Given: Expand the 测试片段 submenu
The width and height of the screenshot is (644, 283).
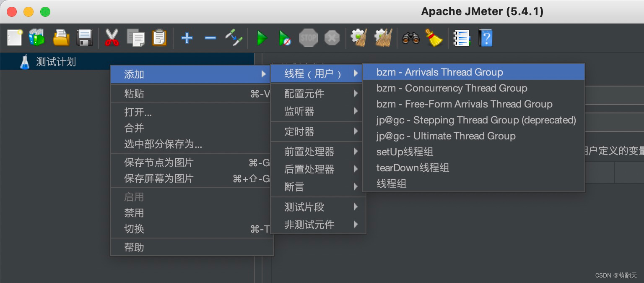Looking at the screenshot, I should click(318, 207).
